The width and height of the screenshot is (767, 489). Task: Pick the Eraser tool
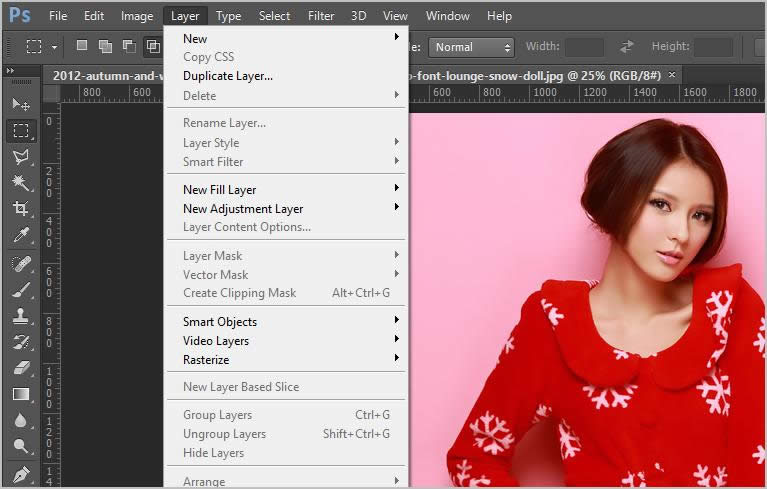click(x=20, y=368)
